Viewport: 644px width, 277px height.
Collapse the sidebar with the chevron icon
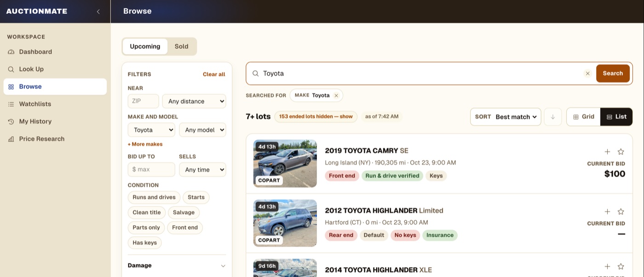(x=98, y=12)
